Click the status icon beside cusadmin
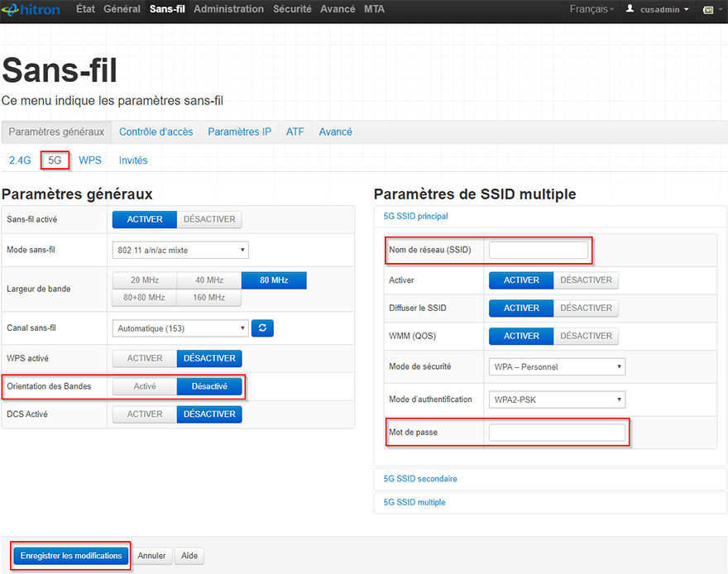This screenshot has height=574, width=728. pos(708,10)
